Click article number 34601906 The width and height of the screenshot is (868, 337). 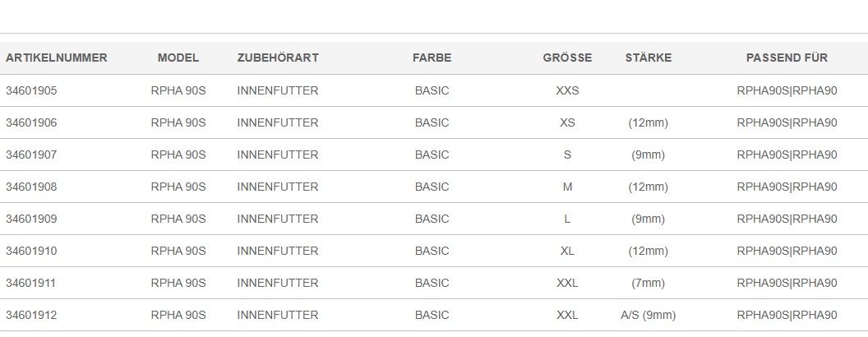point(31,122)
